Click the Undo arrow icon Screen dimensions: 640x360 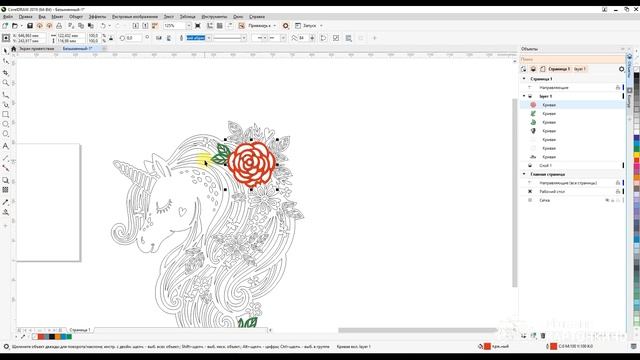point(103,26)
